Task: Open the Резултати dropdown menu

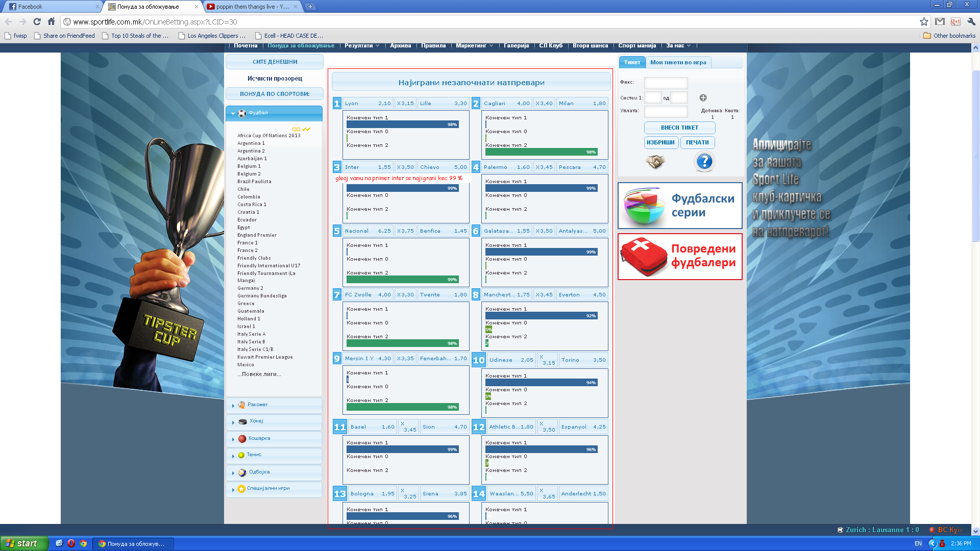Action: [x=362, y=46]
